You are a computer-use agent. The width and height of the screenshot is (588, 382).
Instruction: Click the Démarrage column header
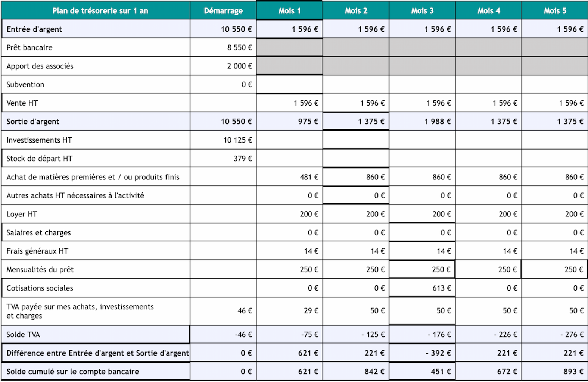pyautogui.click(x=223, y=10)
